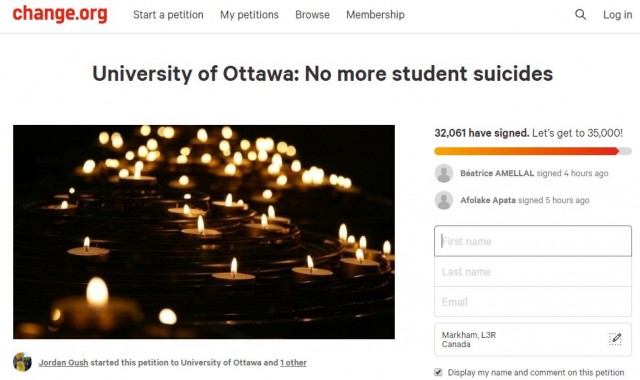The image size is (640, 380).
Task: Focus the Last name field
Action: [x=533, y=271]
